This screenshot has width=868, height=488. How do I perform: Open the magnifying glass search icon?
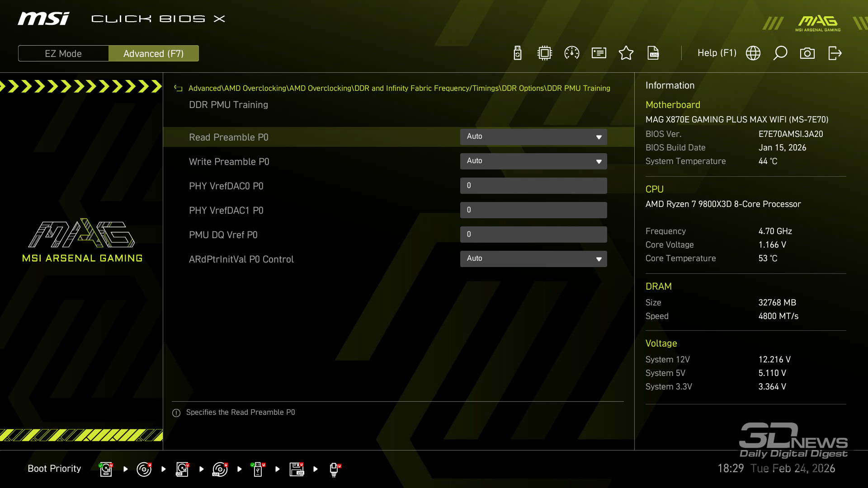tap(780, 53)
